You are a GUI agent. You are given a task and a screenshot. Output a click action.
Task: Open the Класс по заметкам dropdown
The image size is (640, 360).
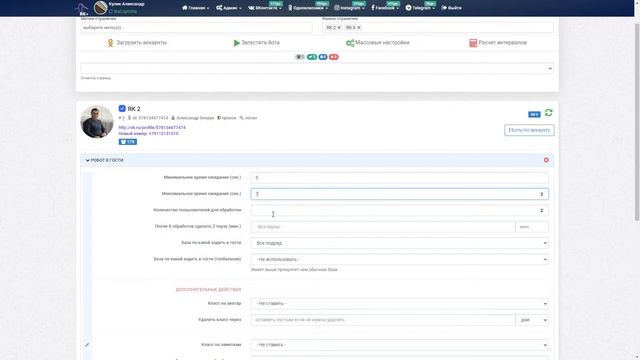(400, 345)
